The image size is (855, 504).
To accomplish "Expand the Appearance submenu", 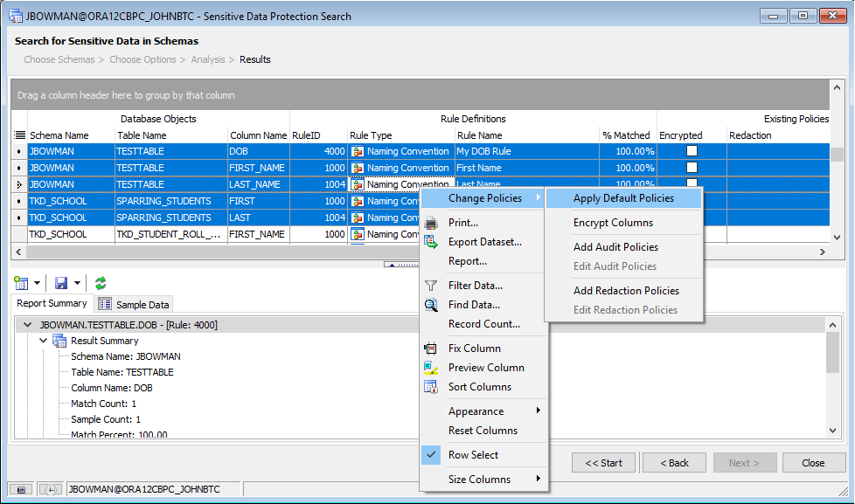I will (x=483, y=411).
